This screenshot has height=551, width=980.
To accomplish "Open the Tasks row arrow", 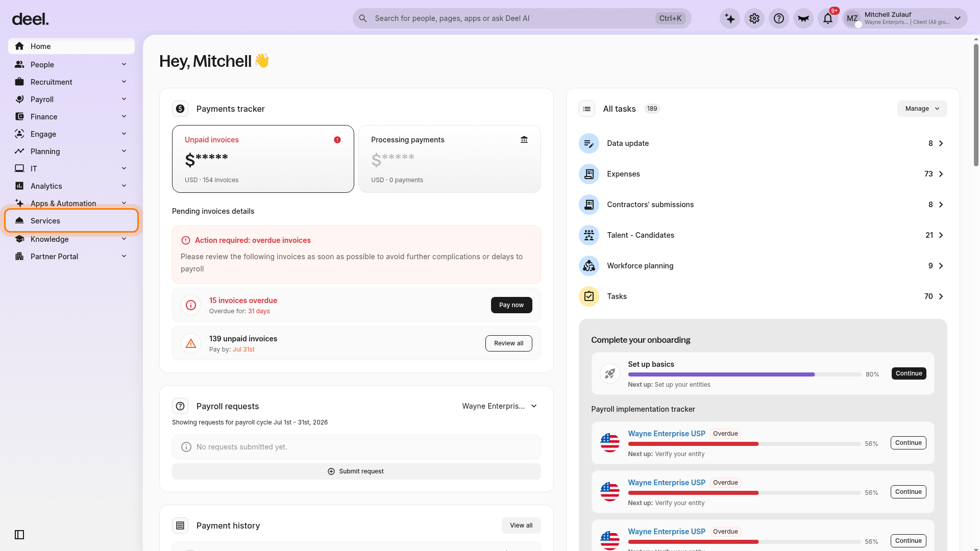I will click(941, 296).
